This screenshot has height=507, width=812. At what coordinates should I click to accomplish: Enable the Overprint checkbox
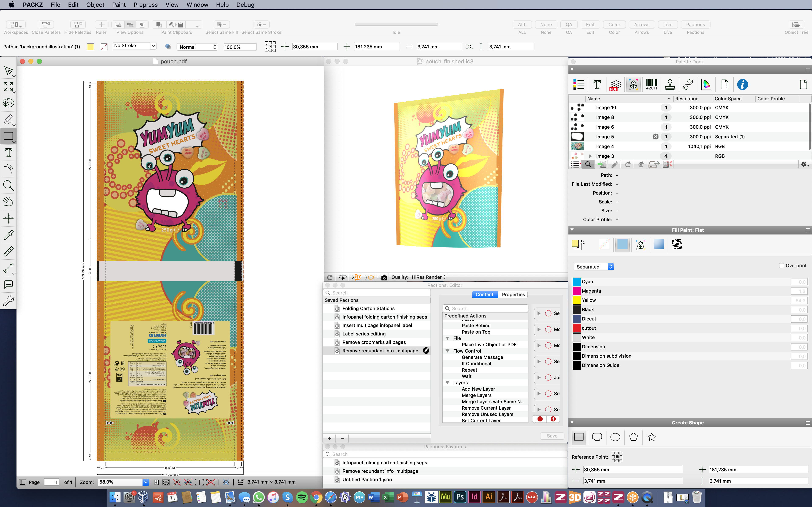pyautogui.click(x=782, y=266)
